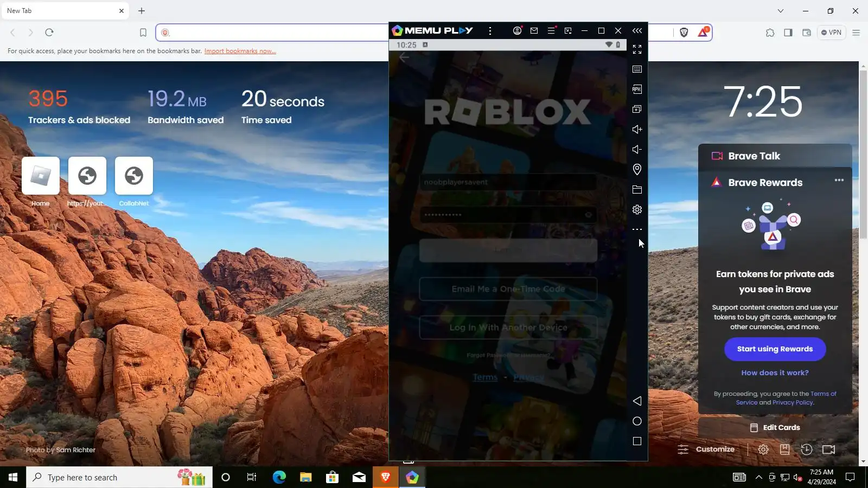Viewport: 868px width, 488px height.
Task: Toggle the Brave sidebar panel
Action: tap(788, 33)
